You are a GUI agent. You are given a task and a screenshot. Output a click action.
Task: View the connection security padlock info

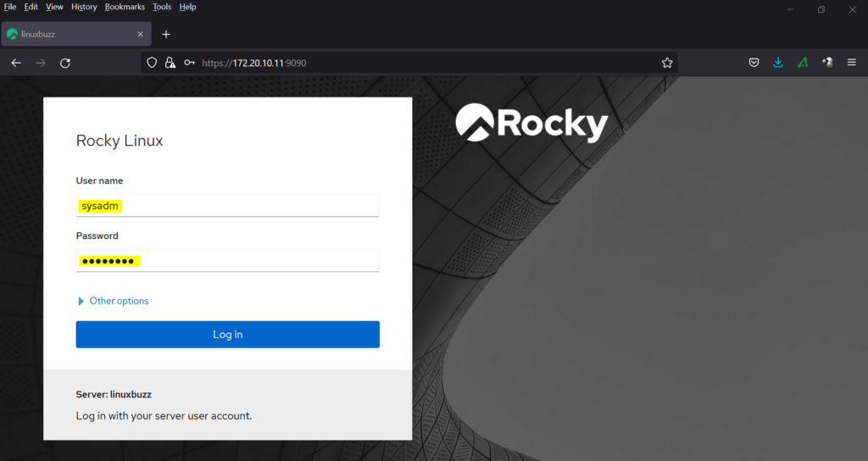tap(170, 63)
